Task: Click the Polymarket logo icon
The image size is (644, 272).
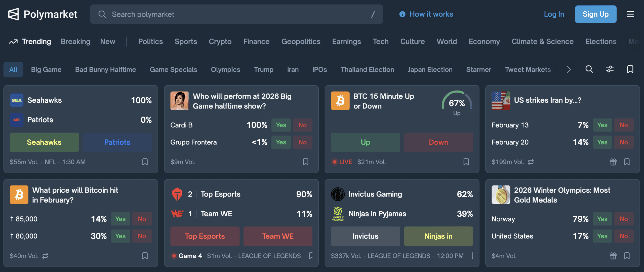Action: click(x=14, y=14)
